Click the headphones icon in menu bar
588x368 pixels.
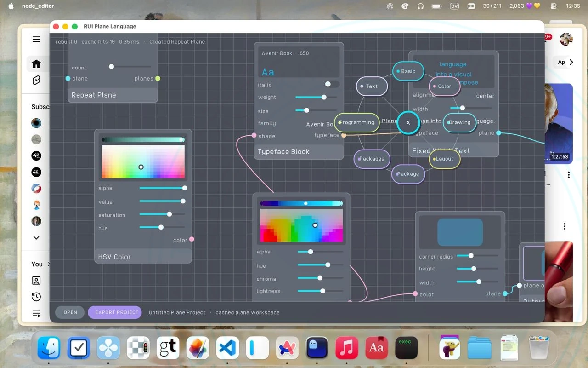(x=420, y=6)
